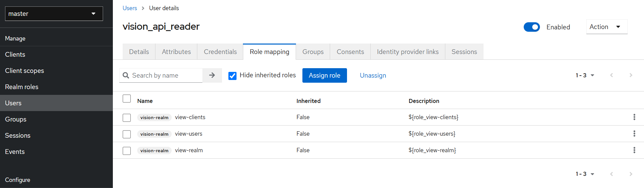Open the top 1-3 per-page dropdown
This screenshot has height=188, width=644.
pos(585,75)
